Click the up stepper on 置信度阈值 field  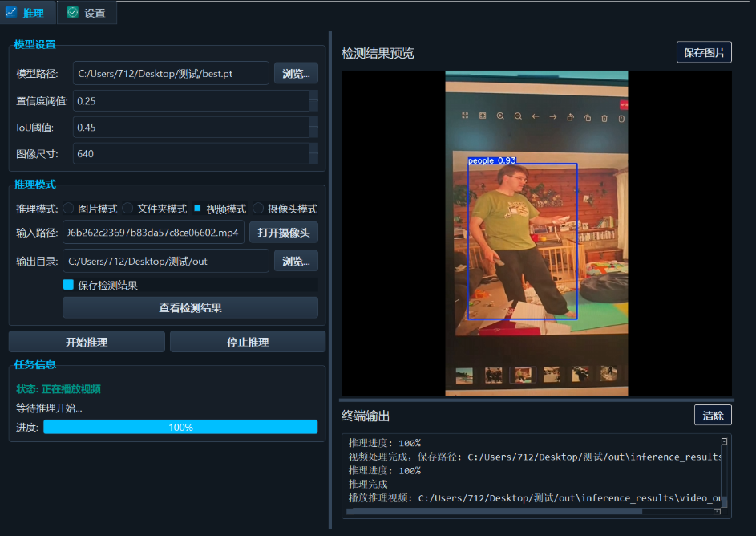pos(313,96)
